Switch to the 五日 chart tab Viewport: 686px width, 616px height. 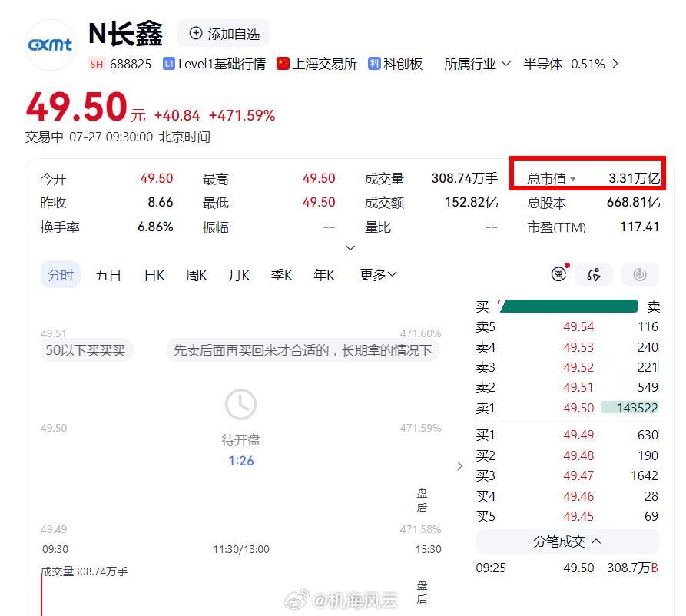click(108, 275)
